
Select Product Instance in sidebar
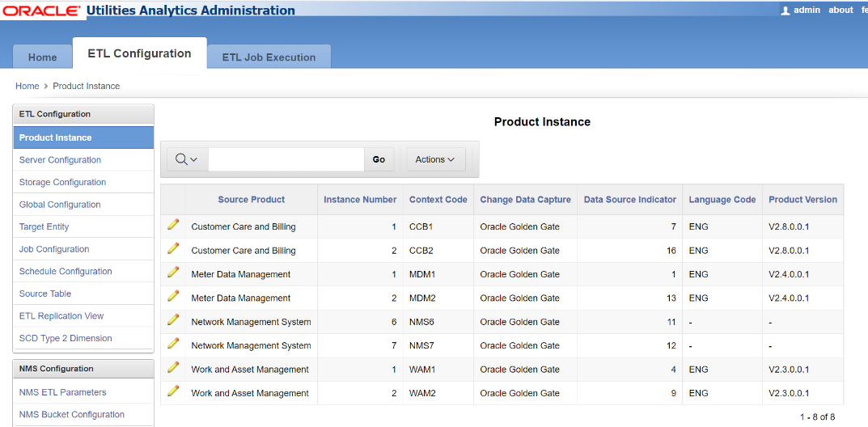pos(83,137)
